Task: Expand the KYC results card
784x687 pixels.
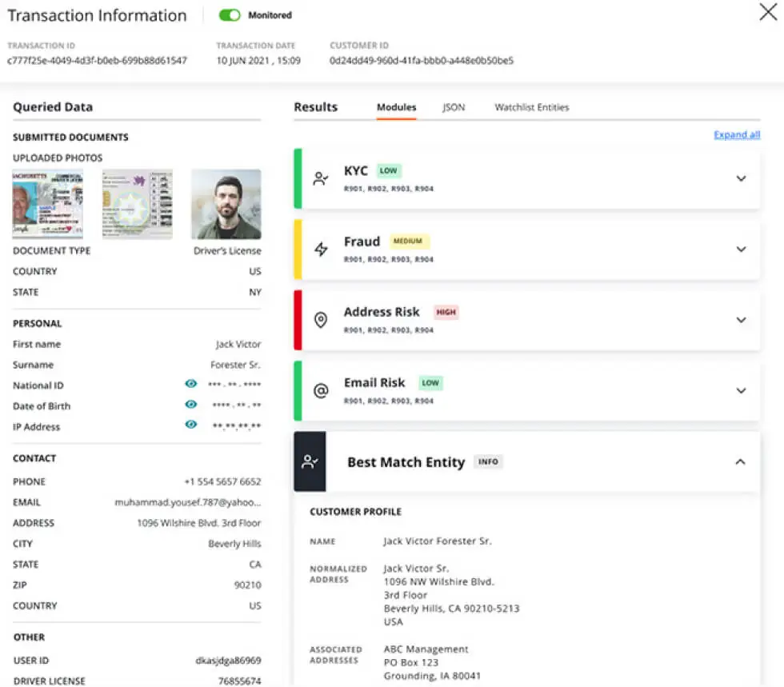Action: (x=741, y=178)
